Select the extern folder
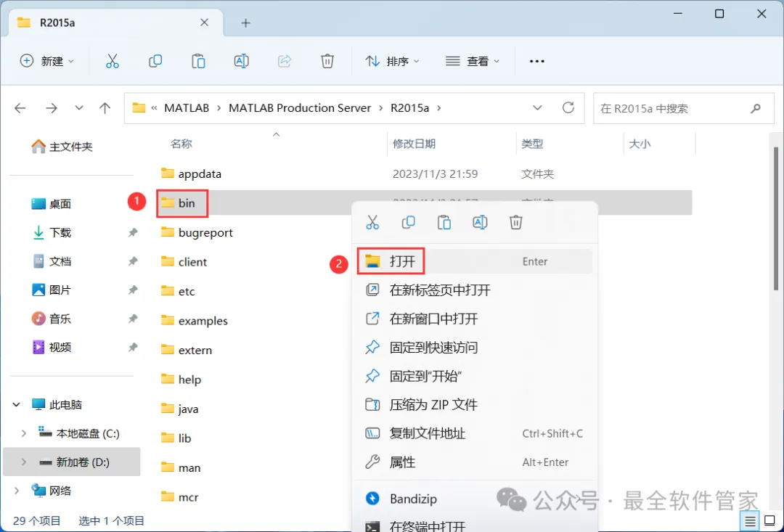784x532 pixels. (x=187, y=350)
